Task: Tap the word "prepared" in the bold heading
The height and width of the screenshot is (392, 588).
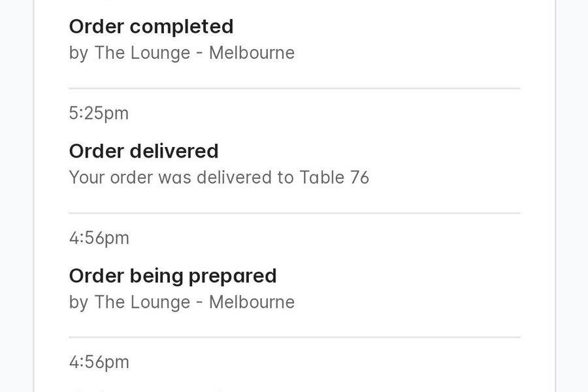Action: click(233, 276)
